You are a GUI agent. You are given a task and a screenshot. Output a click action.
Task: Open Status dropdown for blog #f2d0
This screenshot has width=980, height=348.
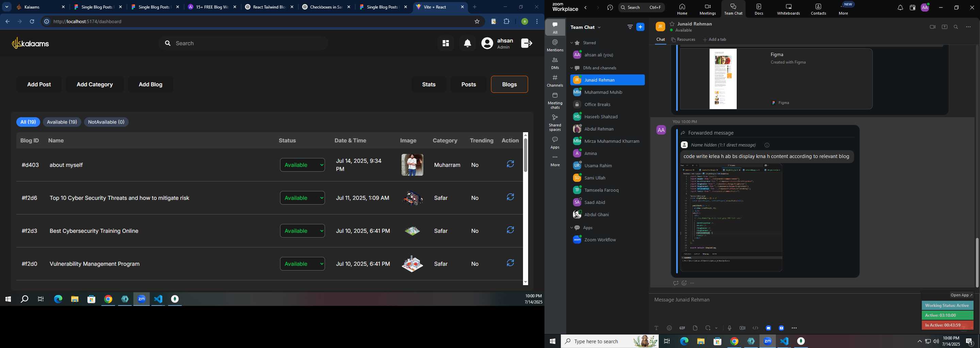click(x=303, y=264)
